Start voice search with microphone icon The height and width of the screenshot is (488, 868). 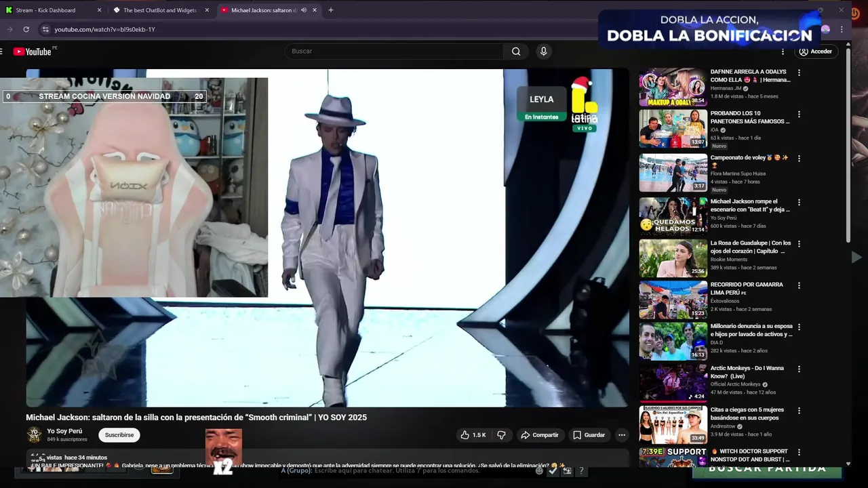tap(543, 52)
